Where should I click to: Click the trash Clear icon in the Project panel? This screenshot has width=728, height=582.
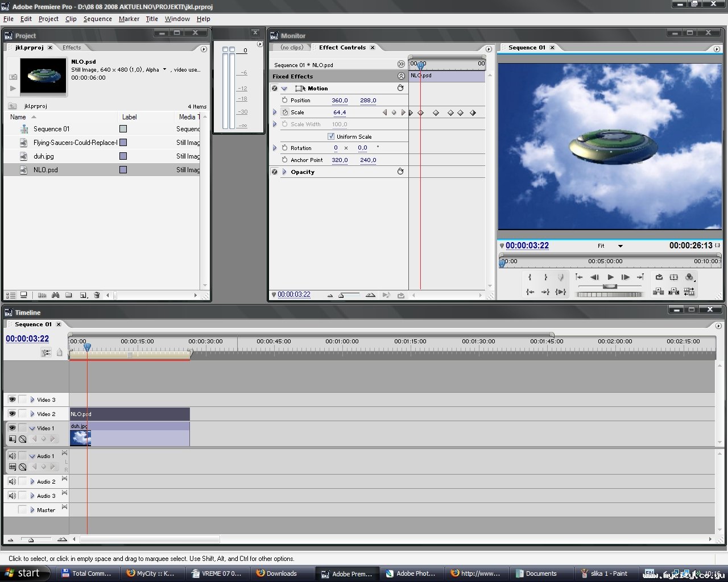click(x=97, y=295)
